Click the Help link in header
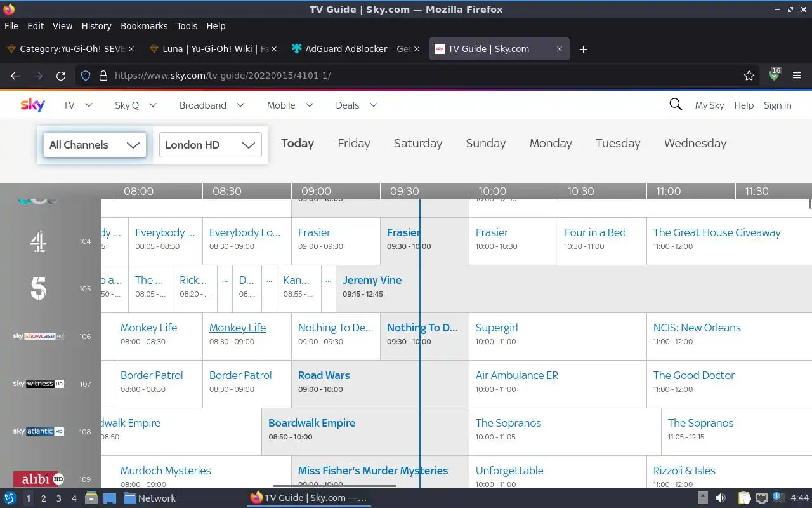Image resolution: width=812 pixels, height=508 pixels. tap(743, 105)
